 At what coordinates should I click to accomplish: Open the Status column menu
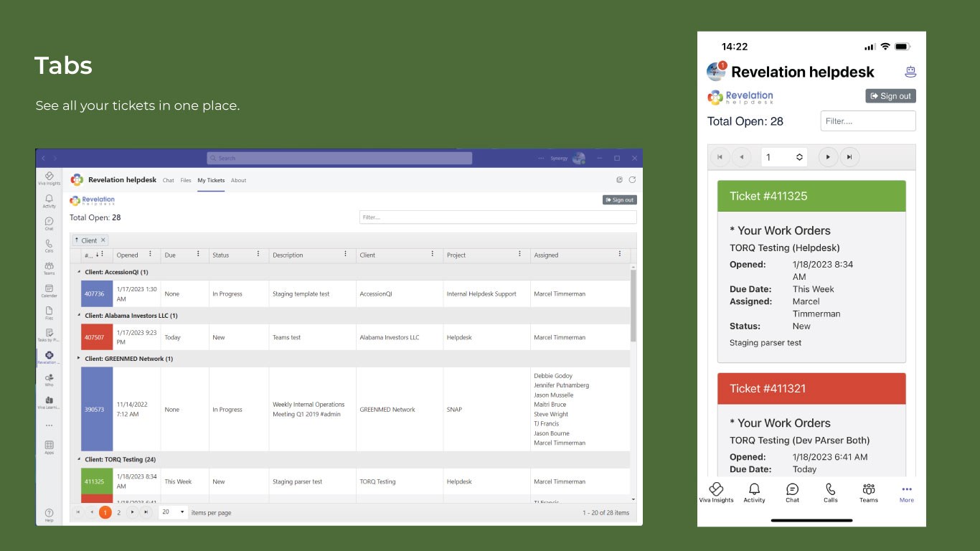pyautogui.click(x=258, y=254)
